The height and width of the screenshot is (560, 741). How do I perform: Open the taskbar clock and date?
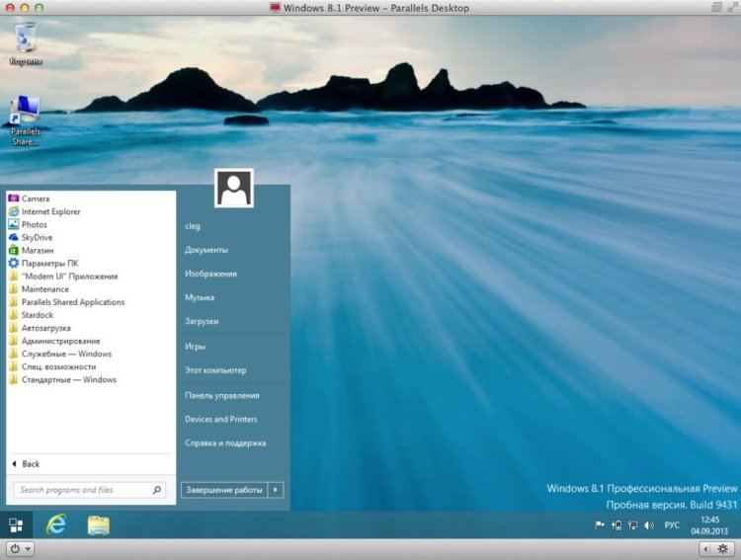[x=709, y=525]
